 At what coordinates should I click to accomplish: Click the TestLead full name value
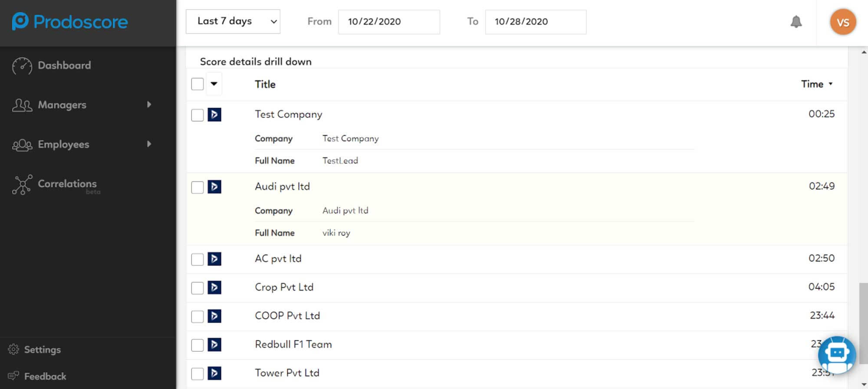pyautogui.click(x=340, y=160)
